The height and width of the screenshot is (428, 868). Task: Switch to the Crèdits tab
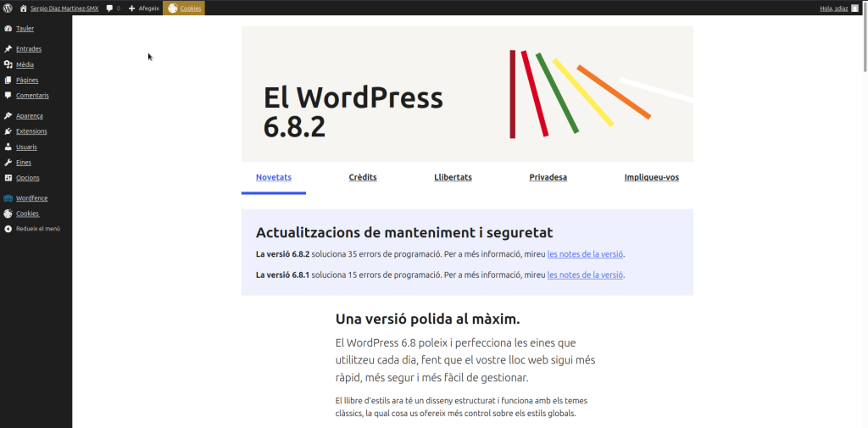tap(363, 178)
